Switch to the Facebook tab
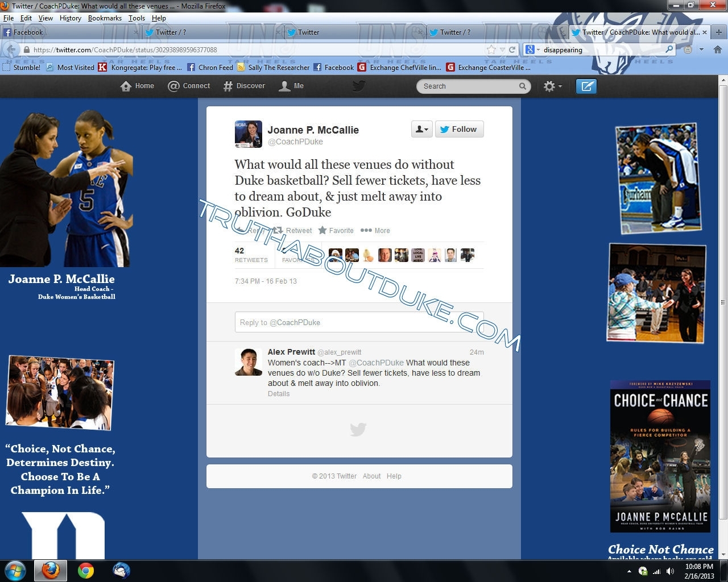 (71, 32)
